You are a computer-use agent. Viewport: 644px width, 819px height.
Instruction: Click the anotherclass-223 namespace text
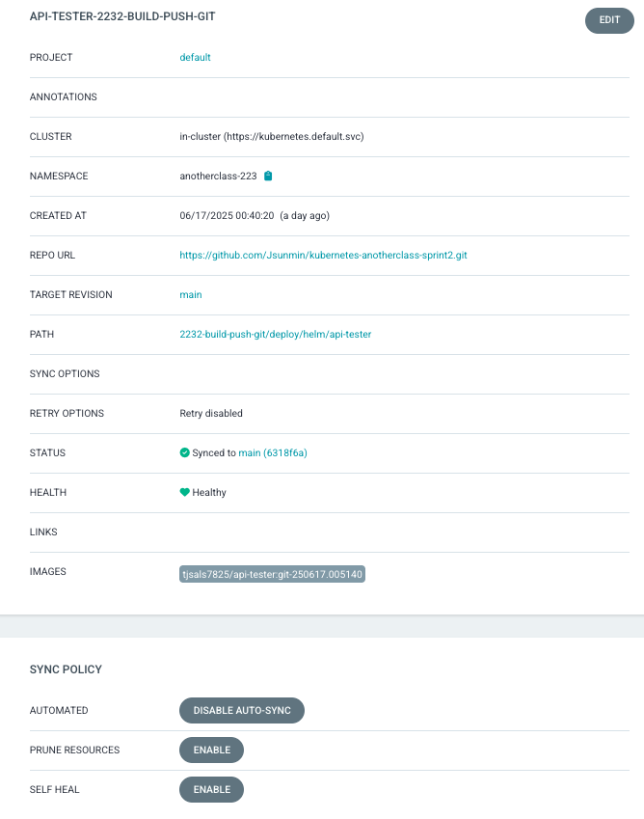click(x=218, y=177)
